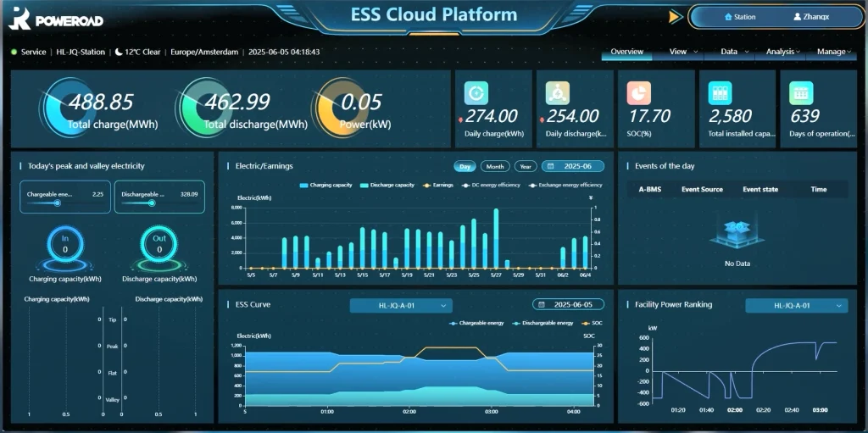Screen dimensions: 868x433
Task: Toggle the Earnings legend series
Action: [x=437, y=185]
